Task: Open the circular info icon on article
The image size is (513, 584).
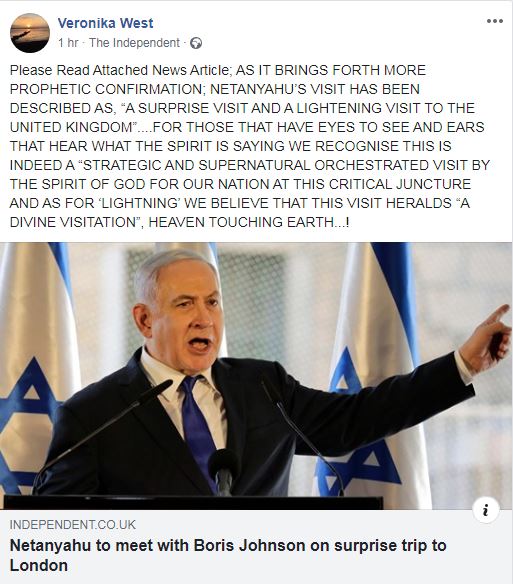Action: (x=485, y=510)
